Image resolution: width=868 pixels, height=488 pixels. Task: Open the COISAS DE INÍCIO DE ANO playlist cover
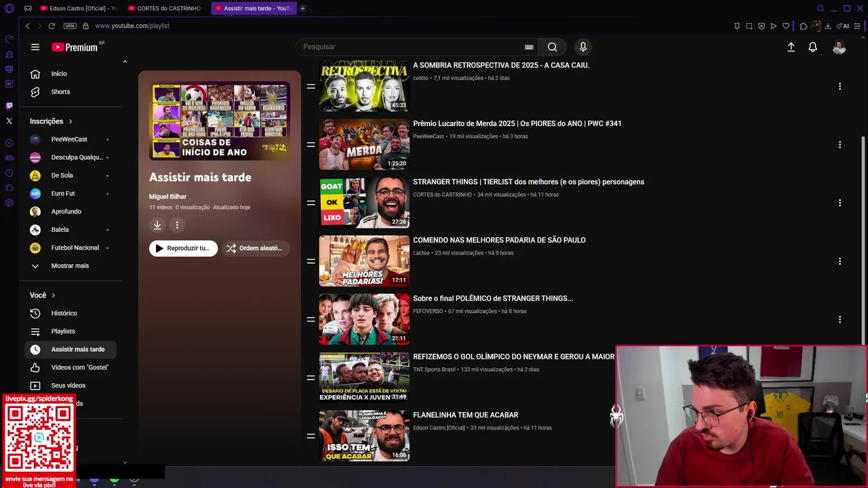point(220,121)
